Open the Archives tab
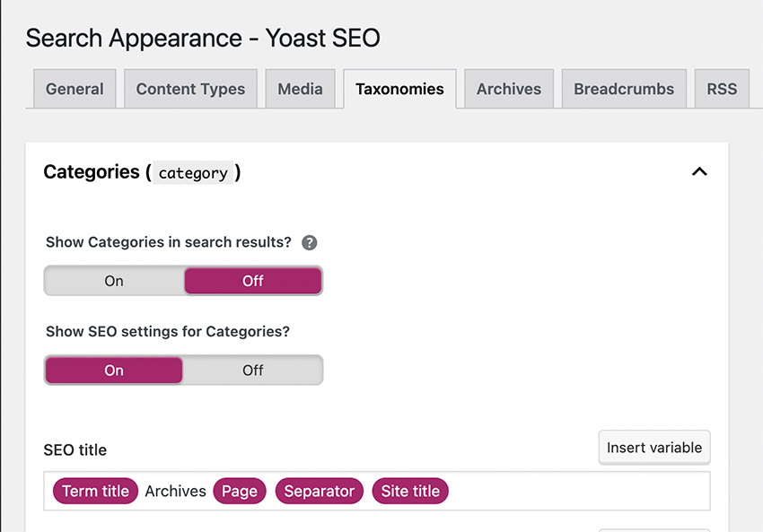 [x=509, y=89]
